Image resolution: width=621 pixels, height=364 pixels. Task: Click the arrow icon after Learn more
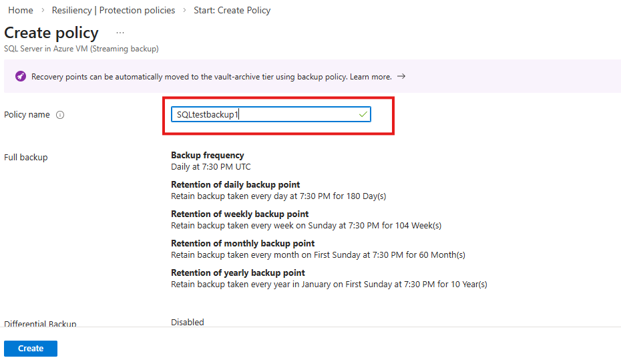coord(401,77)
